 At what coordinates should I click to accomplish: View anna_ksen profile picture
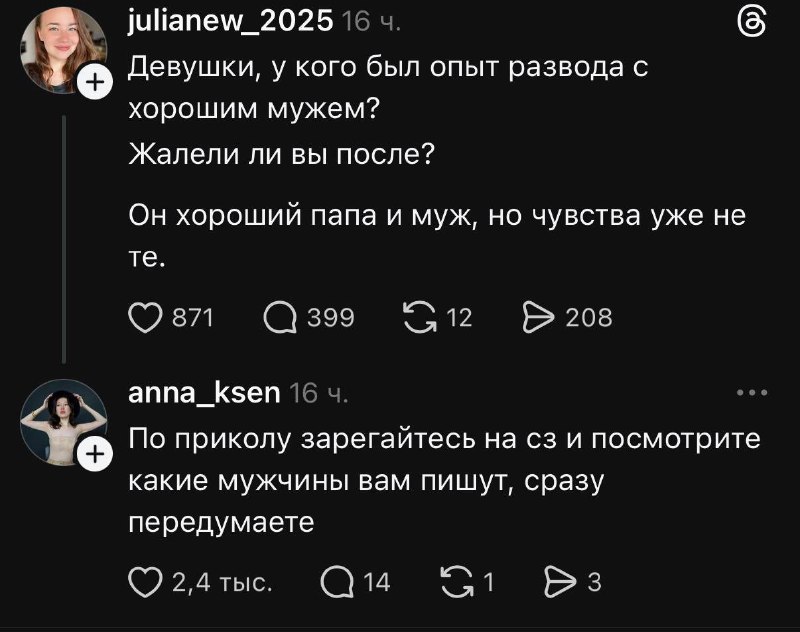click(x=62, y=425)
